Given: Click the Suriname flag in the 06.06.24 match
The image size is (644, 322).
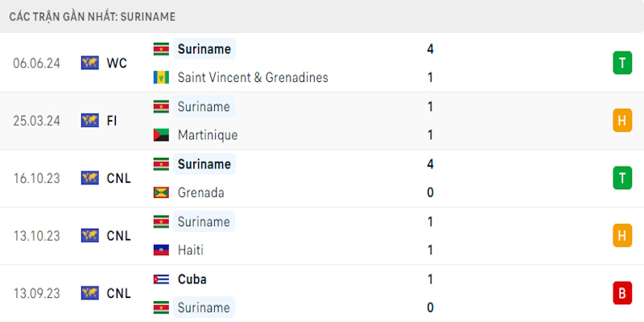Looking at the screenshot, I should [x=161, y=49].
